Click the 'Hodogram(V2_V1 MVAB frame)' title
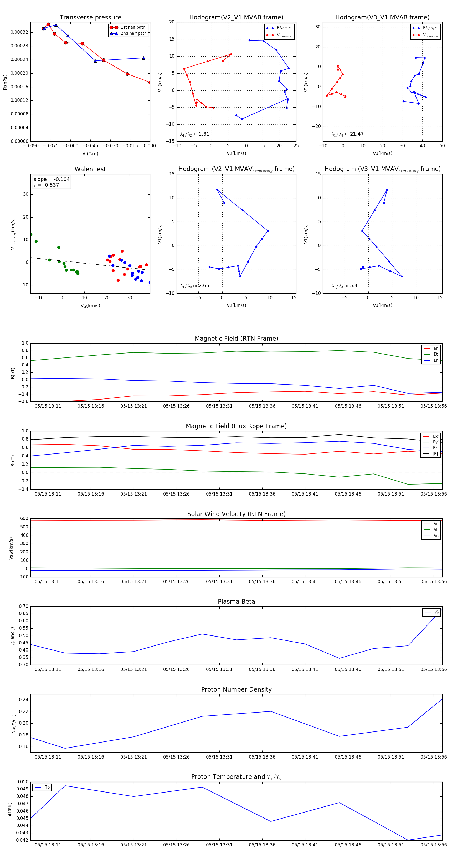 click(x=236, y=18)
